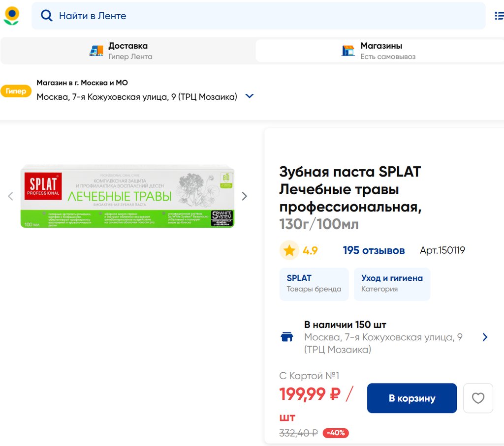The width and height of the screenshot is (504, 446).
Task: Click the store availability building icon
Action: tap(287, 337)
